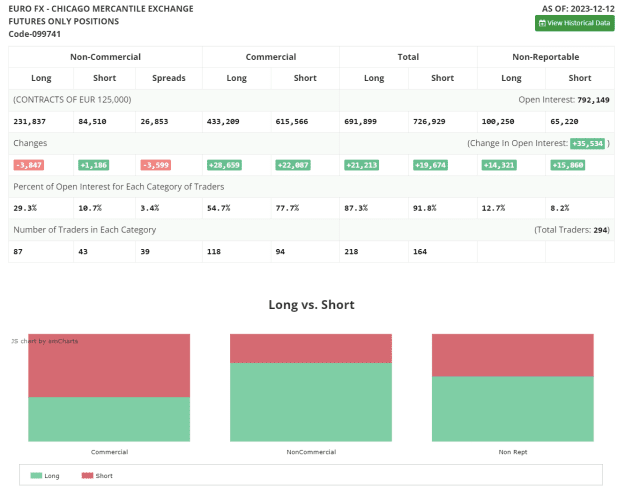The width and height of the screenshot is (625, 486).
Task: Click the 'Long vs. Short' chart title
Action: (311, 305)
